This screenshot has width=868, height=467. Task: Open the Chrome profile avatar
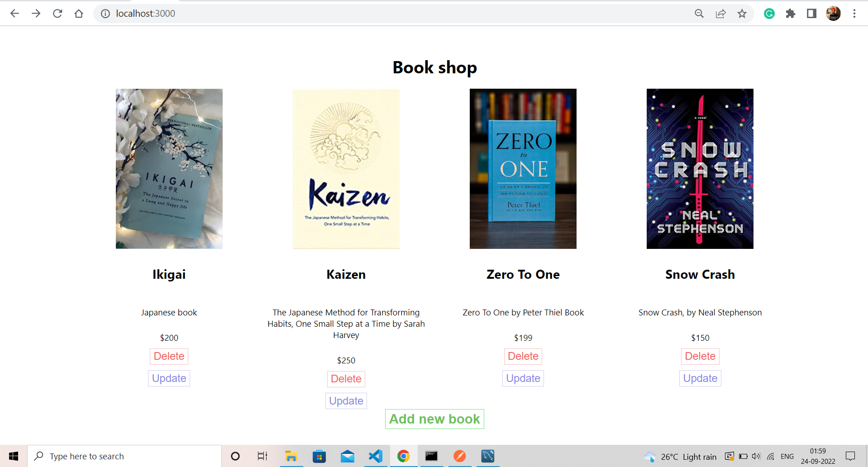click(833, 14)
